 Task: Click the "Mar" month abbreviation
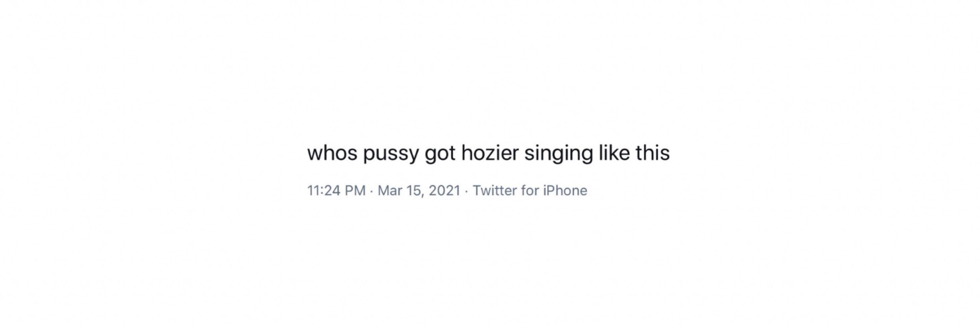coord(390,190)
